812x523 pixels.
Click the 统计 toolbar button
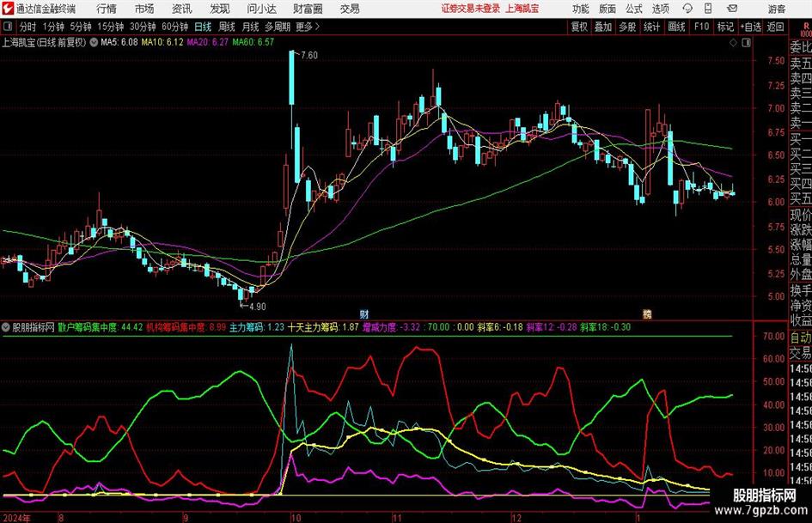click(x=651, y=27)
